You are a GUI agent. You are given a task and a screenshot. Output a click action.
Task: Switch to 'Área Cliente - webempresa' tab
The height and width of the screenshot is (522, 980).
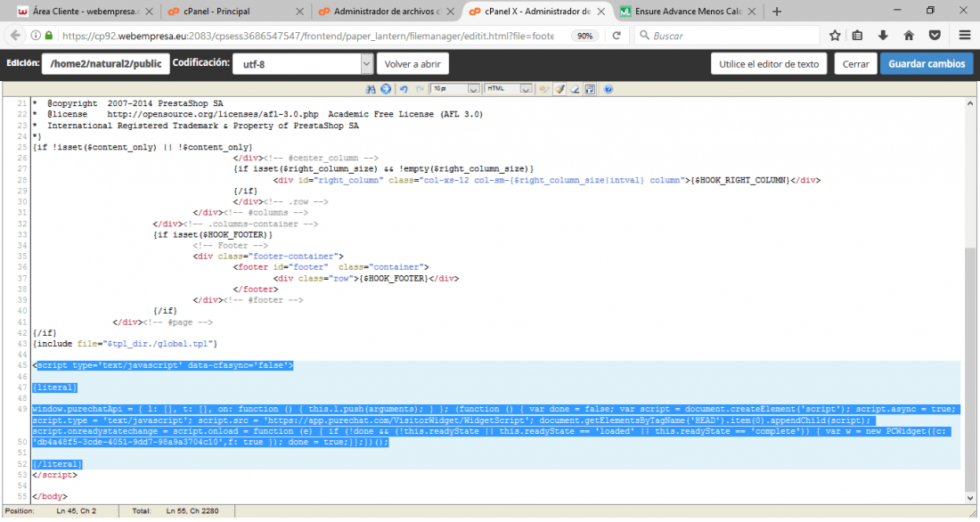tap(85, 12)
